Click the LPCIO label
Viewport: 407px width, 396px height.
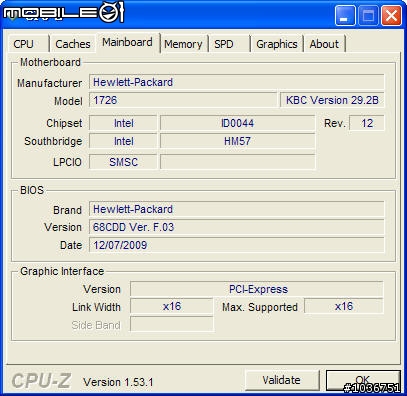pyautogui.click(x=67, y=162)
